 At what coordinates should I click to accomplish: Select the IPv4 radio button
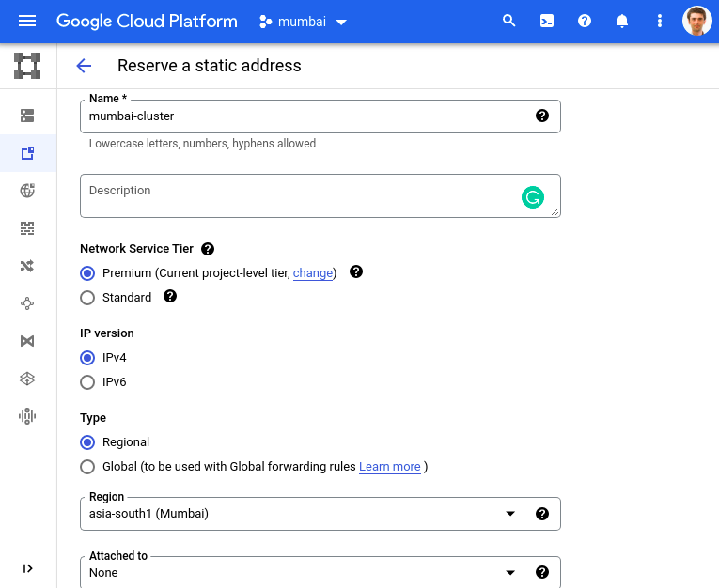coord(87,358)
